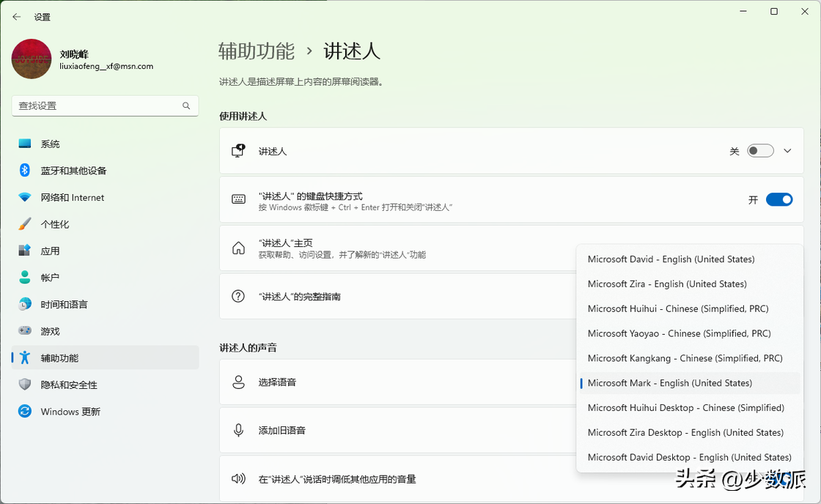Click the 查找设置 search field
Screen dimensions: 821x504
(x=95, y=105)
